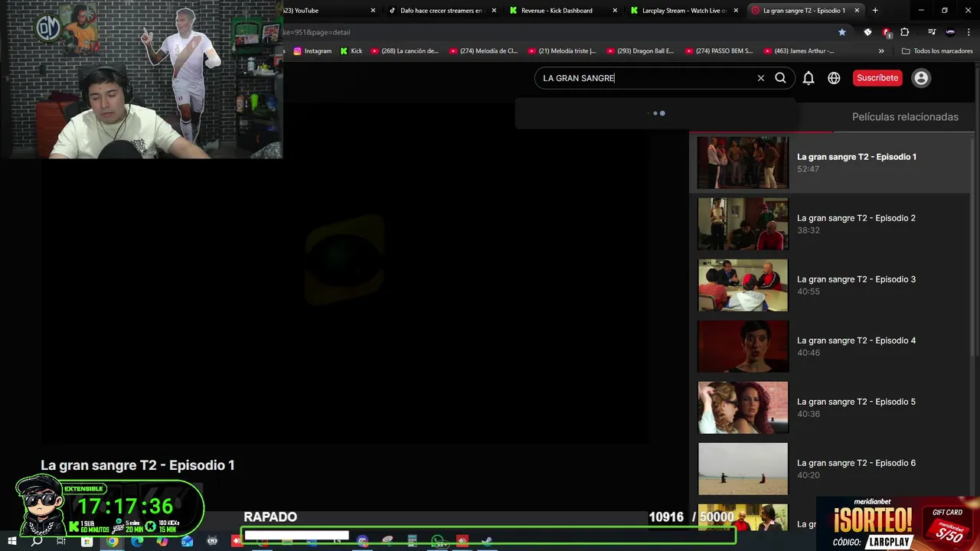Clear the LA GRAN SANGRE search text
980x551 pixels.
click(760, 78)
